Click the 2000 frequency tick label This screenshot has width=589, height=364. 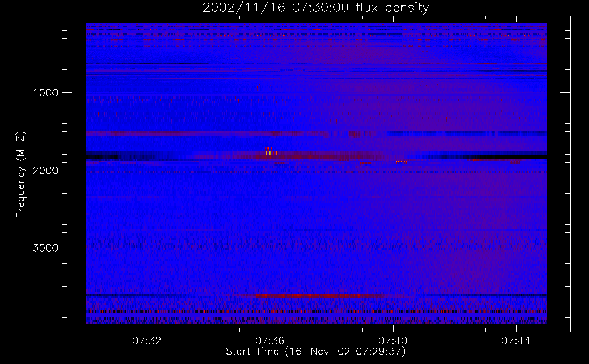click(46, 170)
